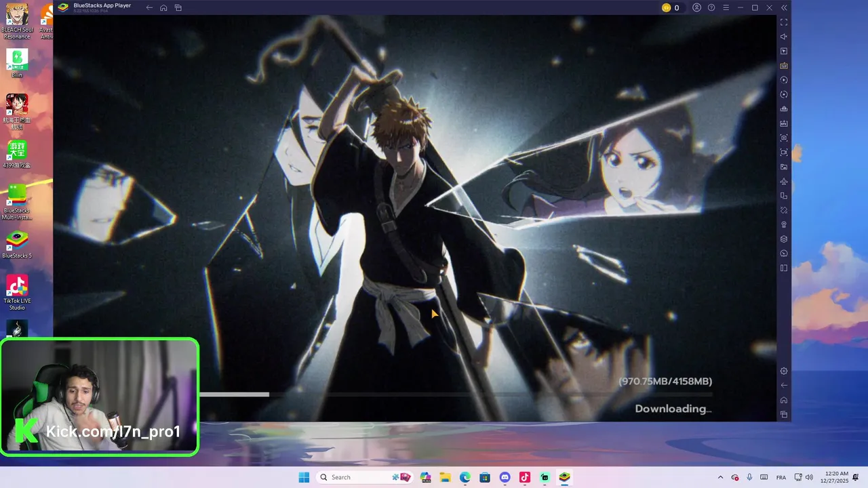868x488 pixels.
Task: Select the BlueStacks 5 desktop shortcut
Action: (x=17, y=245)
